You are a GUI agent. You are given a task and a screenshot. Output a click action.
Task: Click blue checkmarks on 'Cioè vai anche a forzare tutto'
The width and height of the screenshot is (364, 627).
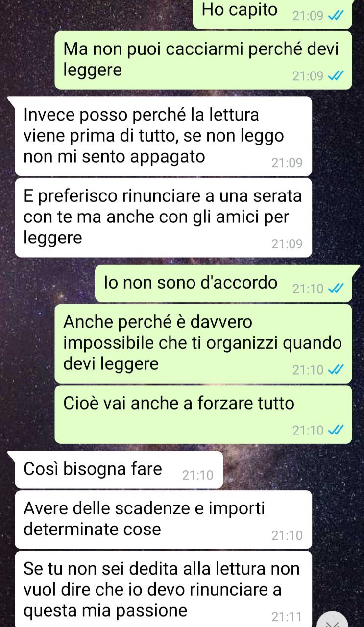(336, 430)
